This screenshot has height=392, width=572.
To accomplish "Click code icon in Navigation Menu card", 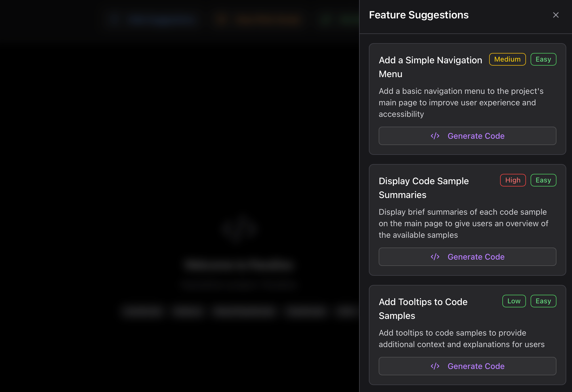I will [435, 136].
